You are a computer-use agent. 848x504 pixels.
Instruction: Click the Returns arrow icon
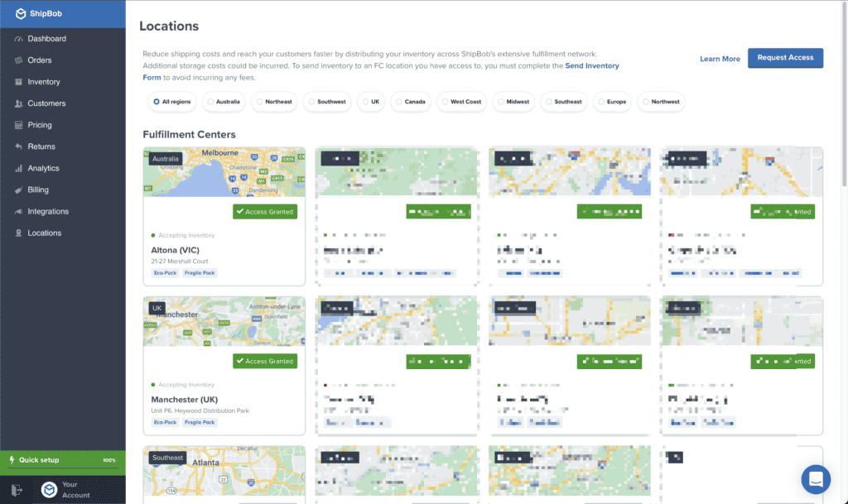pos(18,147)
